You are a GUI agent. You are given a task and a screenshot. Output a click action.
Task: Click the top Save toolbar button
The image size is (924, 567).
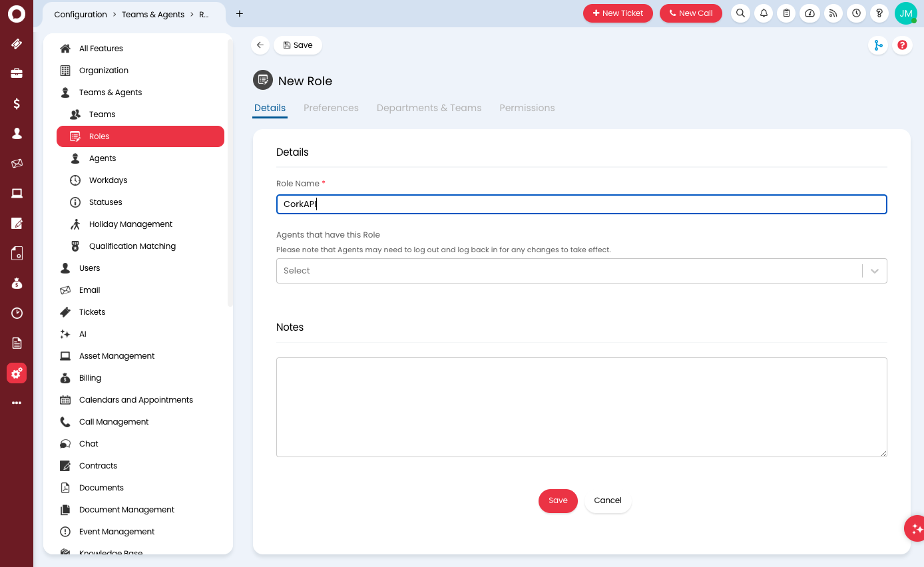(x=298, y=45)
